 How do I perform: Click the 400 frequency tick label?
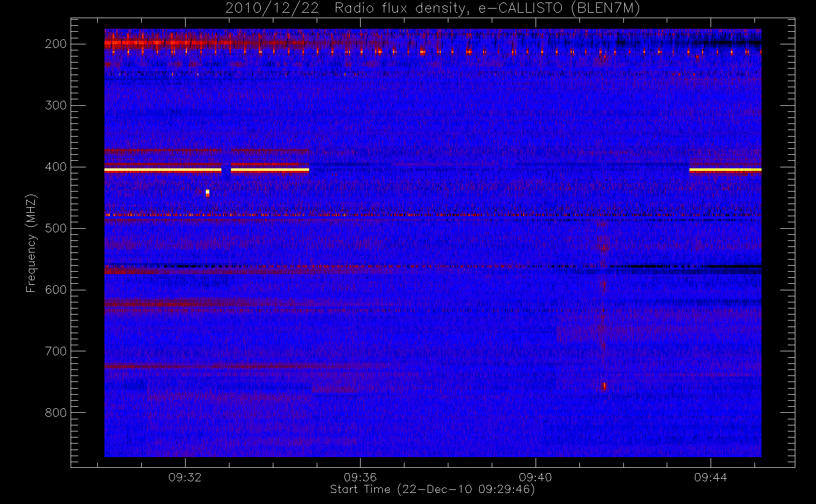click(56, 167)
